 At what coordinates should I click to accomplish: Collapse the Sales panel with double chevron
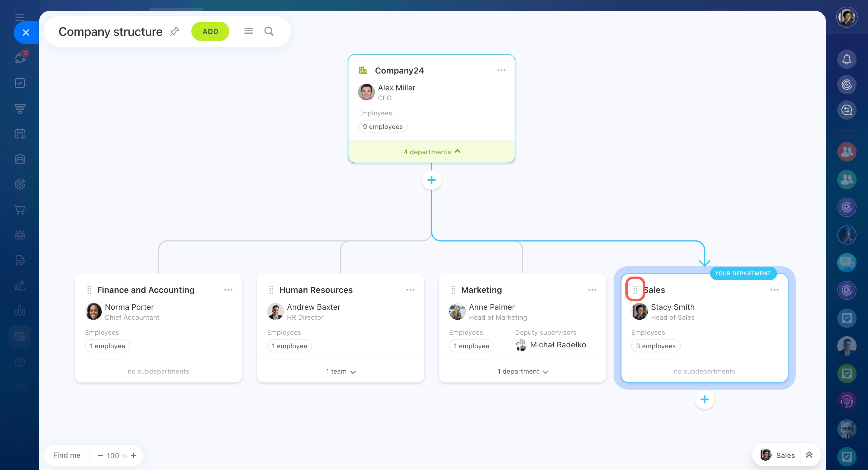coord(809,455)
